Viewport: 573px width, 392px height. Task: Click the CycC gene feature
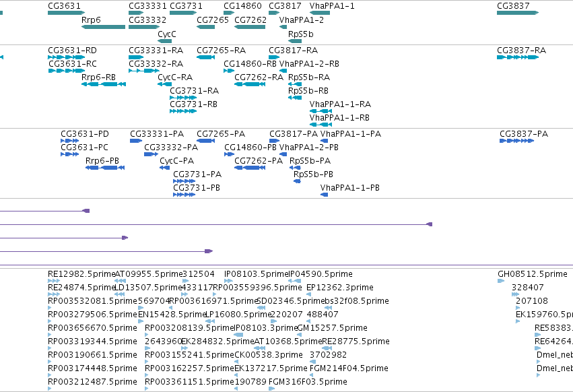coord(165,41)
